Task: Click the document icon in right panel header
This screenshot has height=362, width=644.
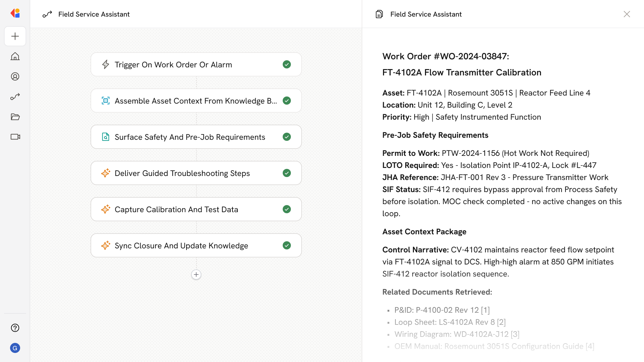Action: pyautogui.click(x=379, y=14)
